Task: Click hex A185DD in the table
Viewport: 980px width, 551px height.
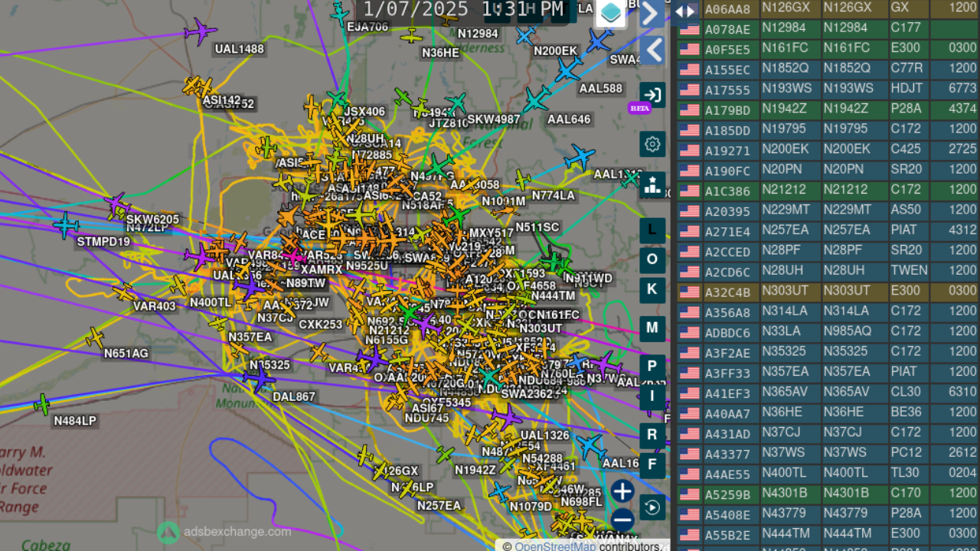Action: pyautogui.click(x=727, y=130)
